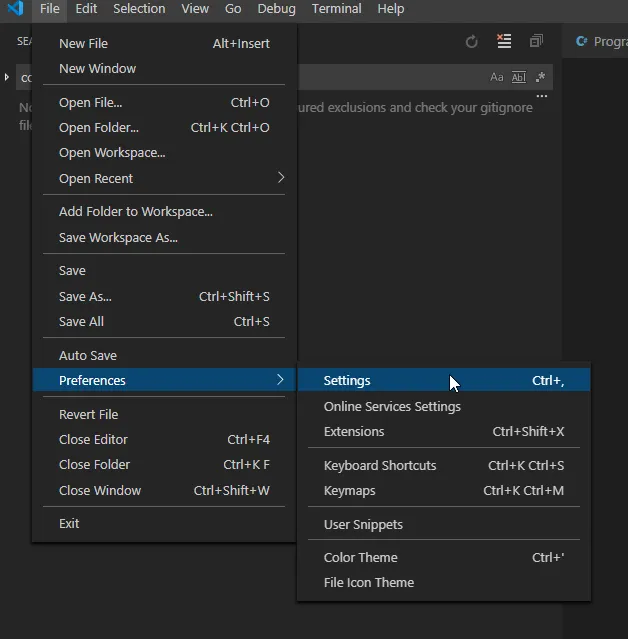Select Open Recent menu entry

pos(164,178)
